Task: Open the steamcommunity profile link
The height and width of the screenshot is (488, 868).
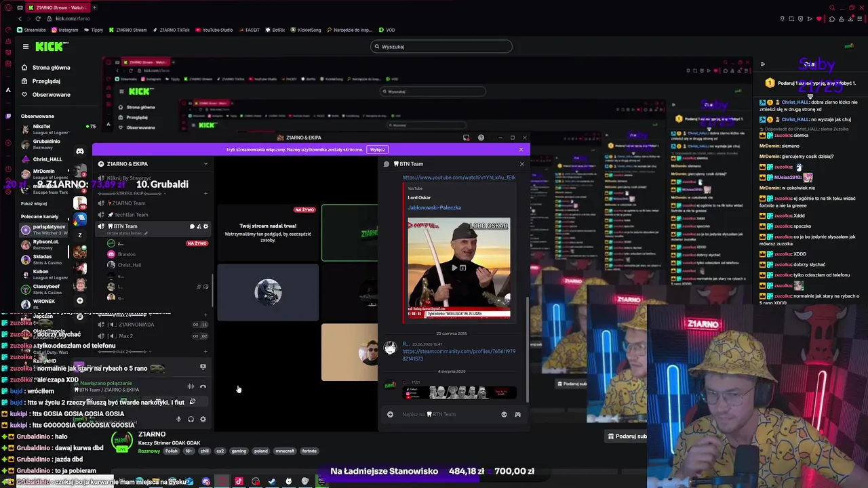Action: click(x=459, y=354)
